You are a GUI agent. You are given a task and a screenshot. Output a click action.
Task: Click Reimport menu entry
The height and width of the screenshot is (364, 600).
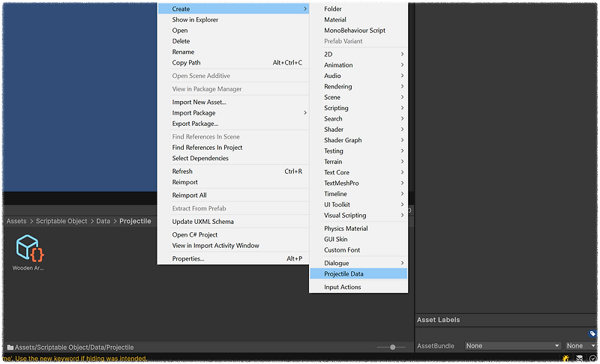(x=233, y=182)
